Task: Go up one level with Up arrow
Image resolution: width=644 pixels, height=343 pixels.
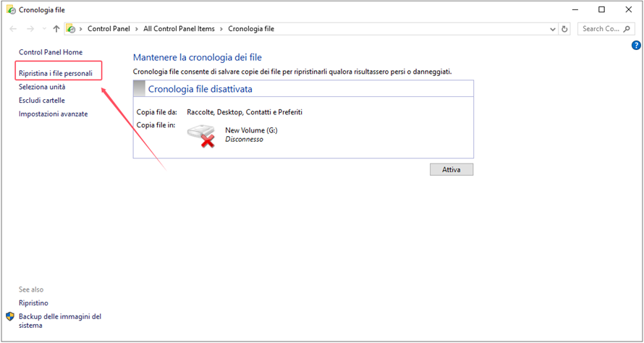Action: (56, 29)
